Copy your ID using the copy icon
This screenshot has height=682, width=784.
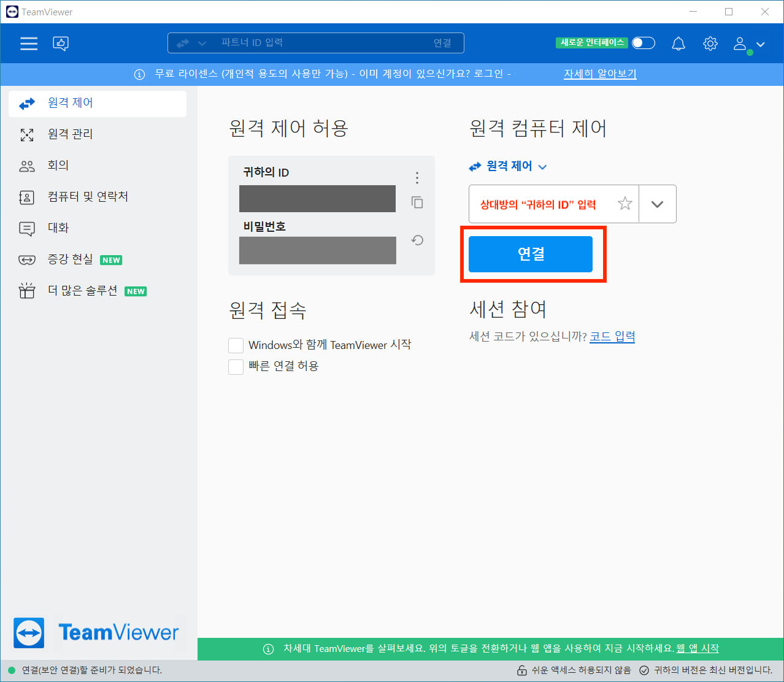point(417,202)
